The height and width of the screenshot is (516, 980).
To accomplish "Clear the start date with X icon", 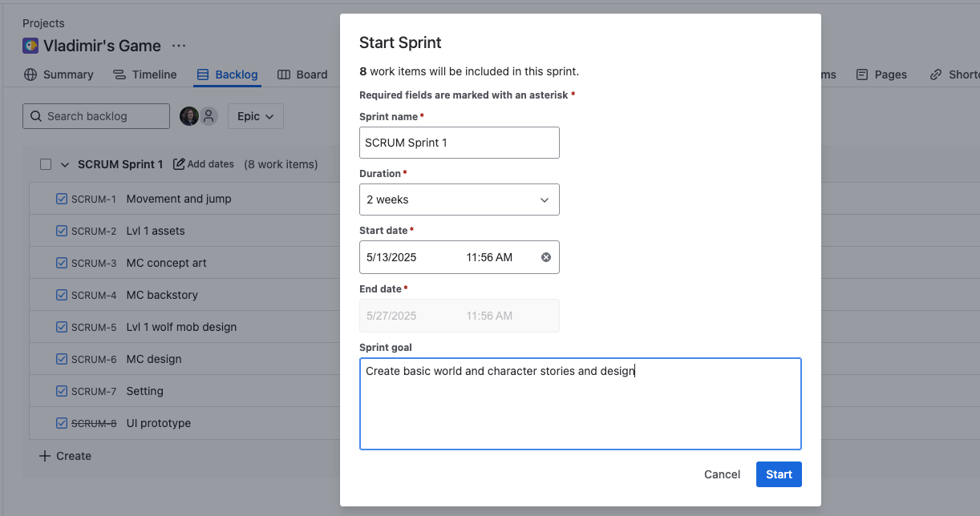I will [546, 257].
